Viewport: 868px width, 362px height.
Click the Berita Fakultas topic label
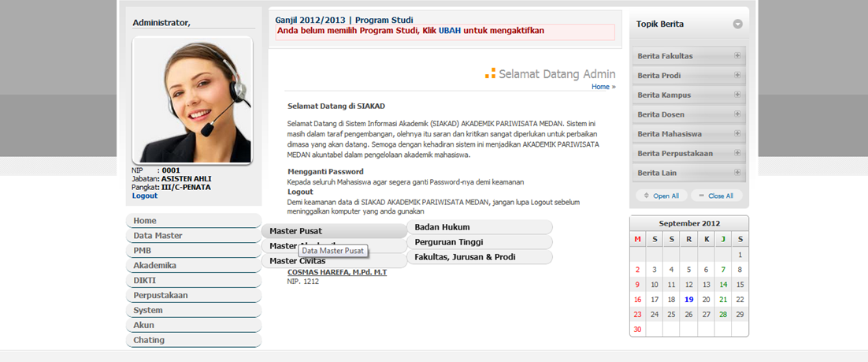pyautogui.click(x=665, y=56)
